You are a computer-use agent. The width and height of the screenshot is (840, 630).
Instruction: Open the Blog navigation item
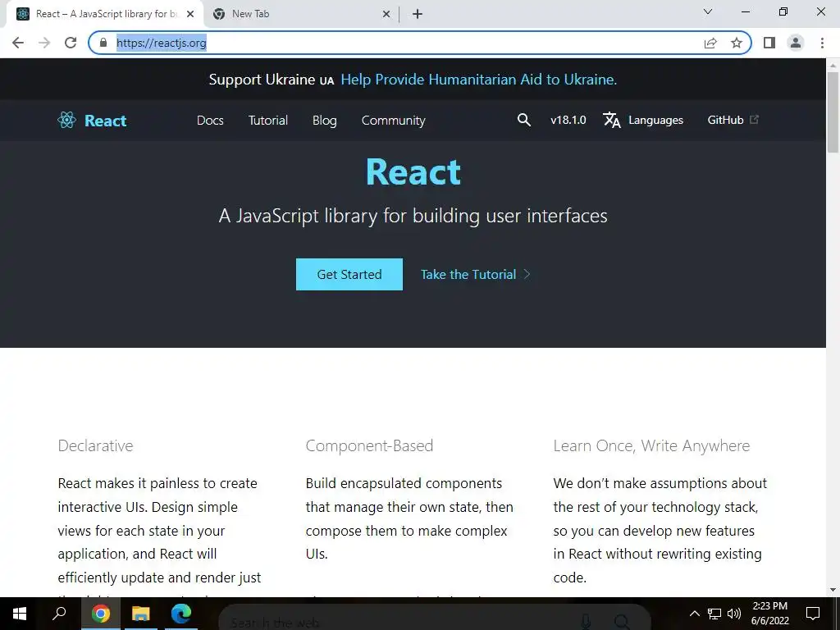click(325, 121)
